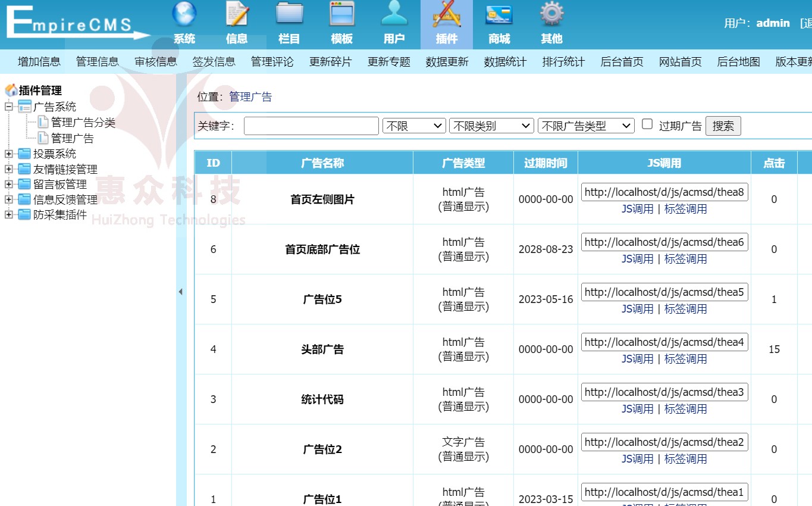Collapse the 广告系统 tree node
The image size is (812, 506).
(9, 107)
